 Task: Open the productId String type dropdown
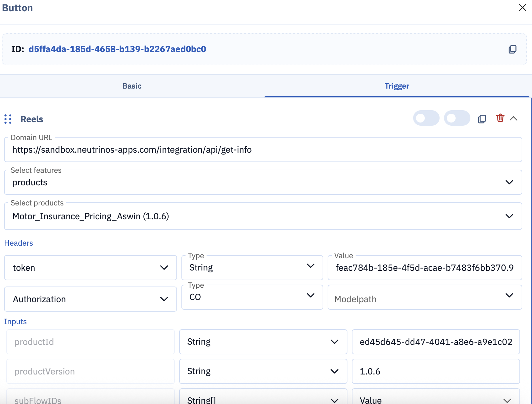(263, 342)
